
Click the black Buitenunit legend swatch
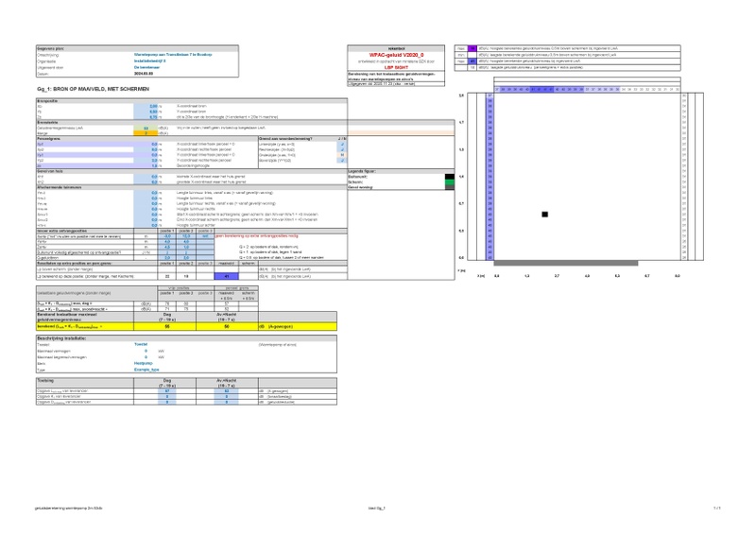pyautogui.click(x=450, y=177)
